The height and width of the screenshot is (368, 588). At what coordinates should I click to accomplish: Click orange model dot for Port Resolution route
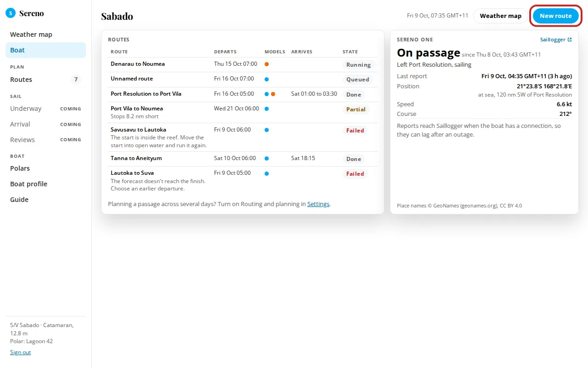273,94
